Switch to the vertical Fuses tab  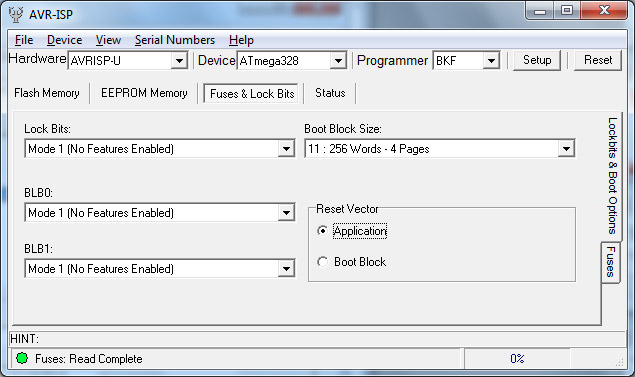click(611, 262)
